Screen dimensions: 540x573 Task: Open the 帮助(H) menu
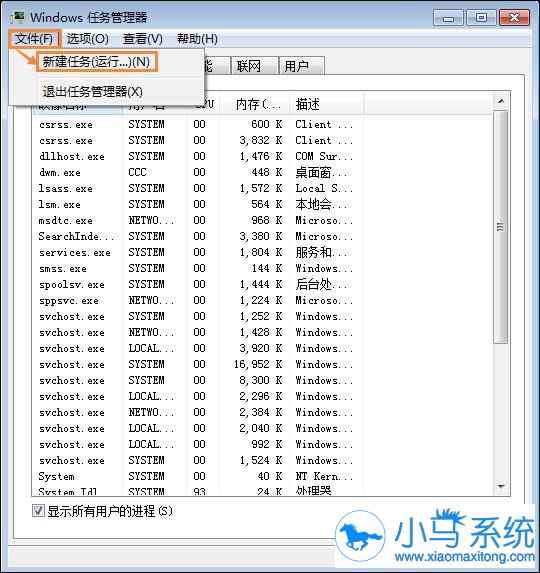pyautogui.click(x=197, y=39)
